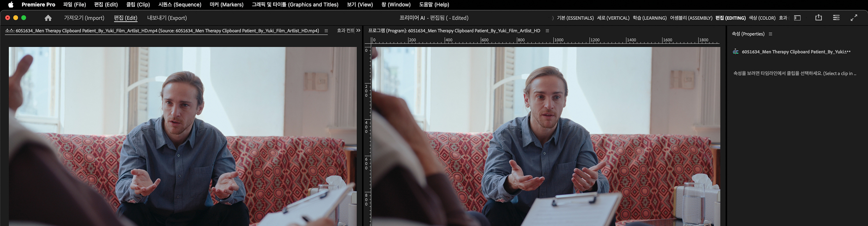
Task: Click the Share/Quick Export icon
Action: [819, 18]
